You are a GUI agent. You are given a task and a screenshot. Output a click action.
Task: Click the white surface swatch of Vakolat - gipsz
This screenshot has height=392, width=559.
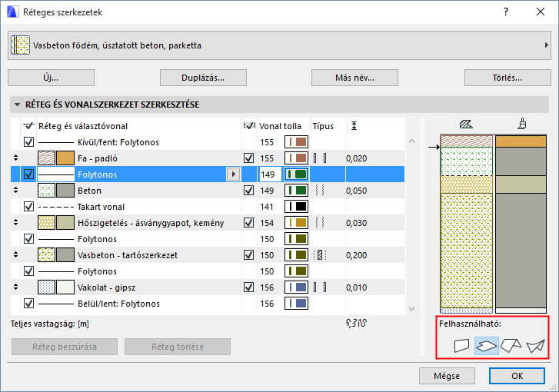point(65,287)
